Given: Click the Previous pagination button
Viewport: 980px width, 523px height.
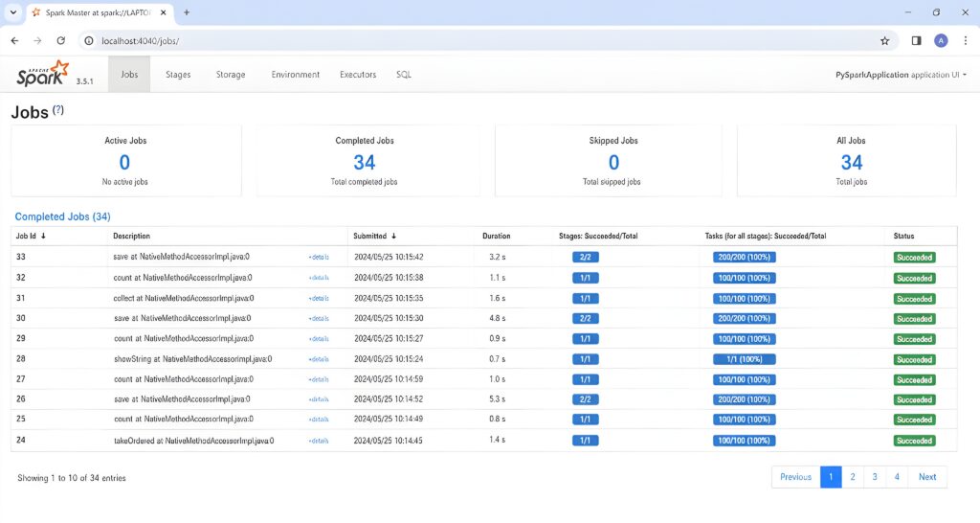Looking at the screenshot, I should point(795,477).
